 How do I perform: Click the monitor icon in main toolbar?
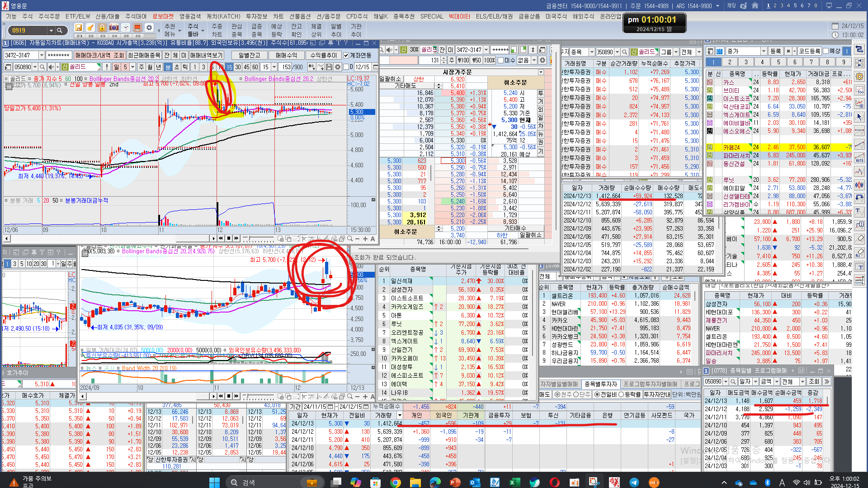tap(137, 28)
